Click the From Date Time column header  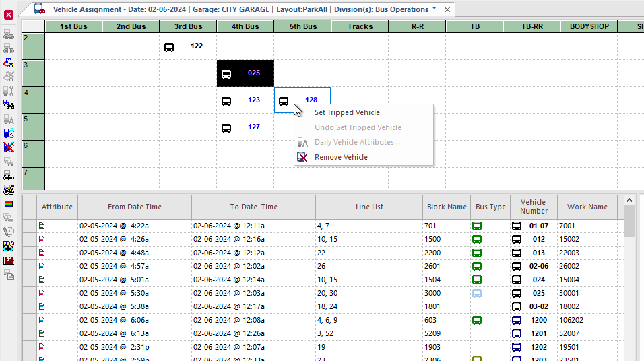(135, 207)
